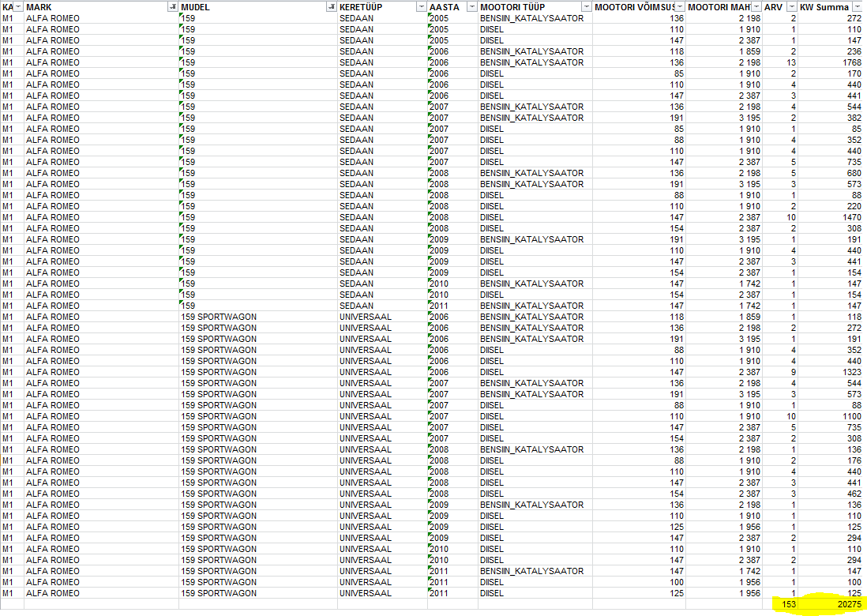Image resolution: width=867 pixels, height=616 pixels.
Task: Open the MOOTORI MAH filter dropdown
Action: 757,7
